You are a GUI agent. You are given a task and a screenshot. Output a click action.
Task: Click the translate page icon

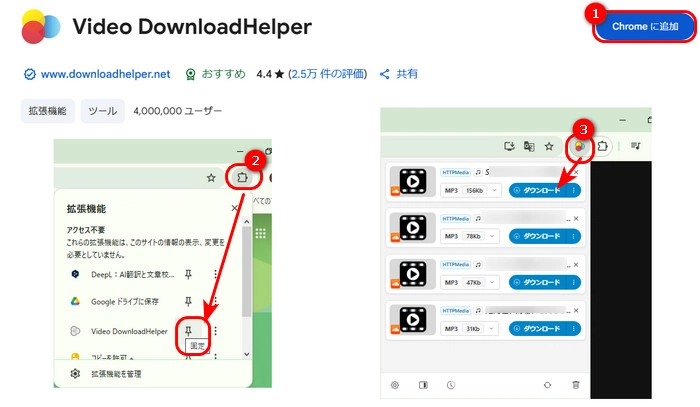tap(529, 146)
